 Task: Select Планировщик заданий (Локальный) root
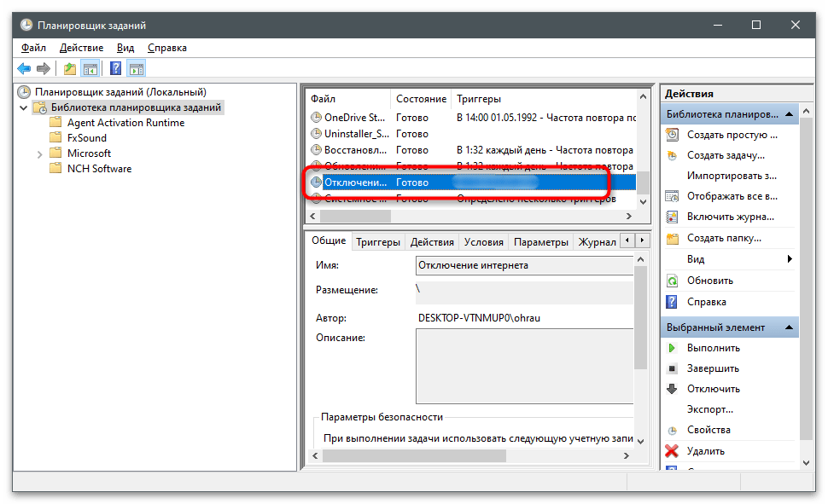click(x=120, y=92)
